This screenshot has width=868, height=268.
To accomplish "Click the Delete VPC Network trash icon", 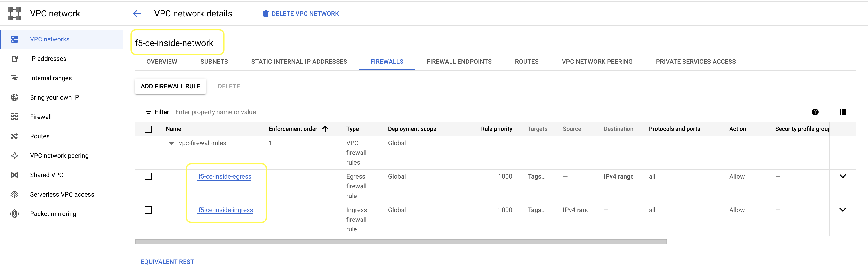I will (265, 14).
